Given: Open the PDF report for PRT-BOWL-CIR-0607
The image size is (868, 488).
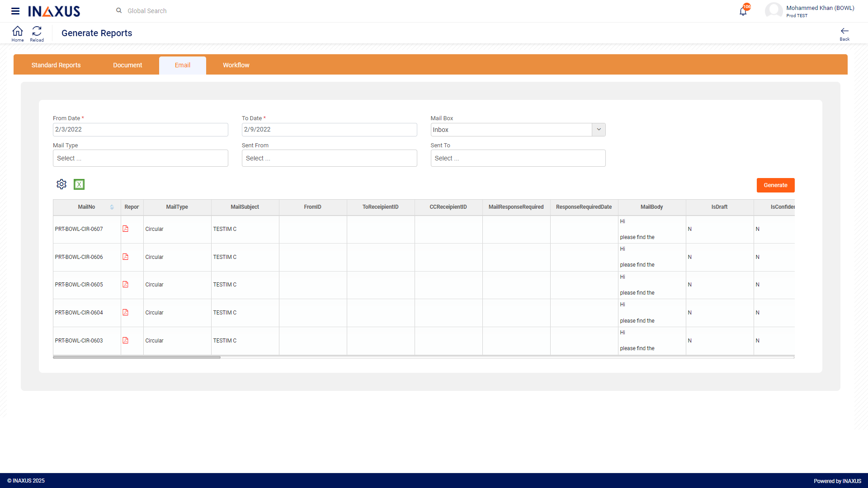Looking at the screenshot, I should [125, 229].
